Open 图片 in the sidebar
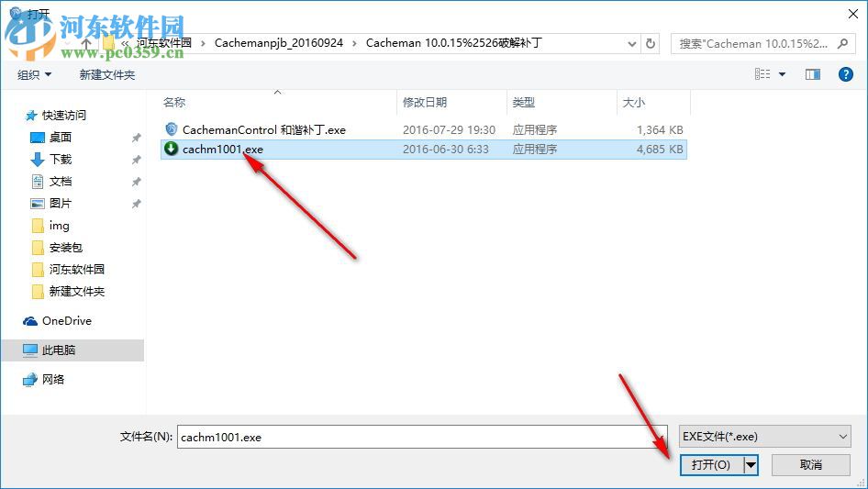The height and width of the screenshot is (489, 868). tap(61, 204)
